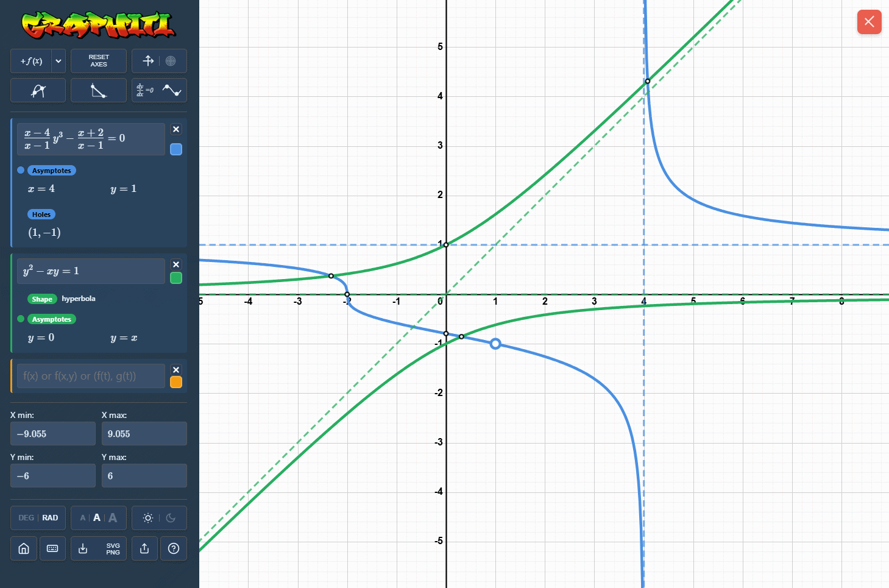Click the Holes tag
889x588 pixels.
pos(41,214)
